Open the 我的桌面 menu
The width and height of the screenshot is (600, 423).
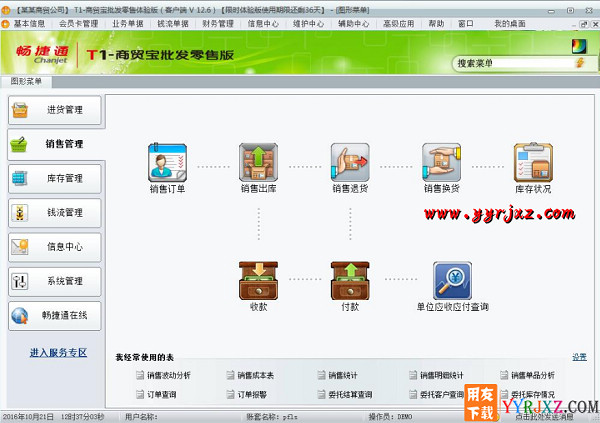click(510, 24)
